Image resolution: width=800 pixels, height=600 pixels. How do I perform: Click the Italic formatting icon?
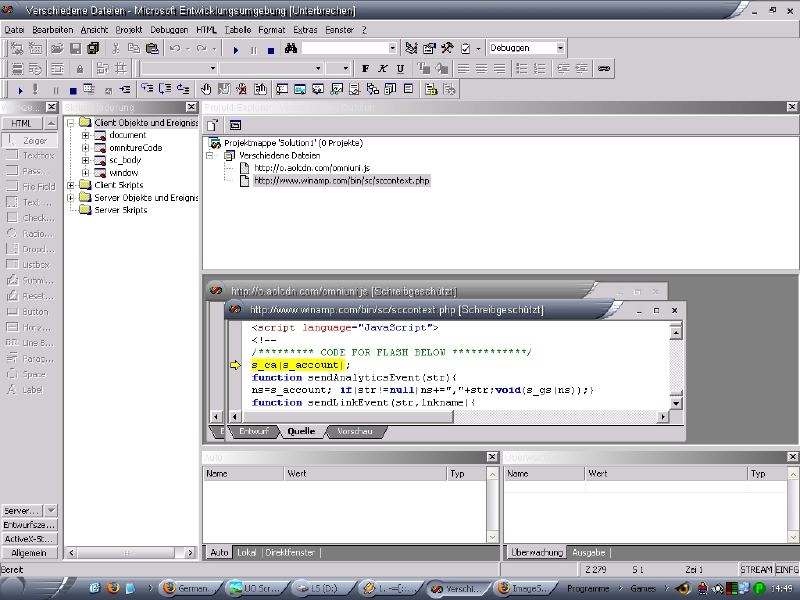coord(383,69)
